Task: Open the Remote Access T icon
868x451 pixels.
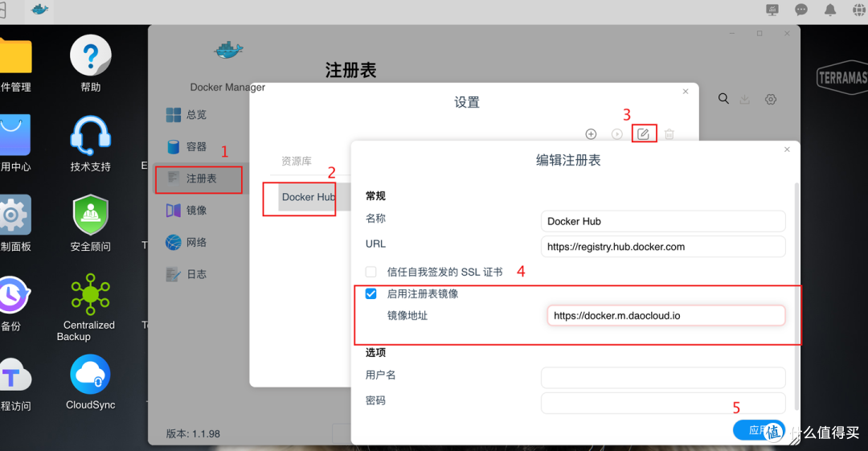Action: 15,375
